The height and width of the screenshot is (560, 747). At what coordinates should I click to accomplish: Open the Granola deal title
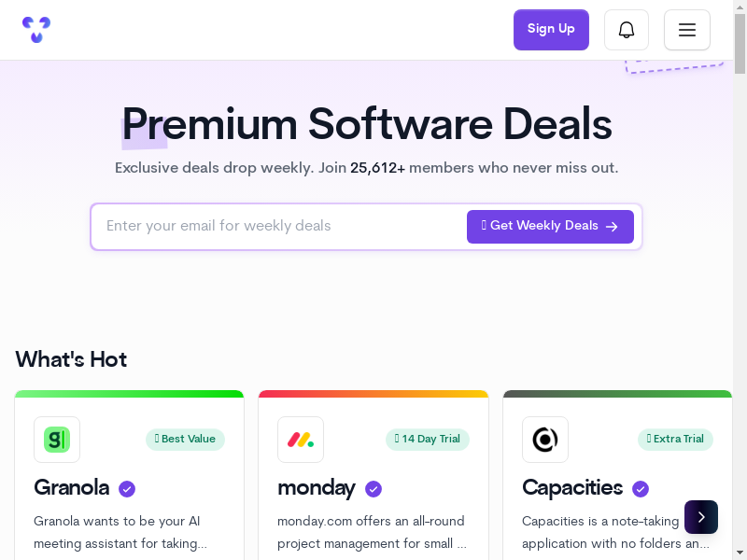pyautogui.click(x=72, y=488)
